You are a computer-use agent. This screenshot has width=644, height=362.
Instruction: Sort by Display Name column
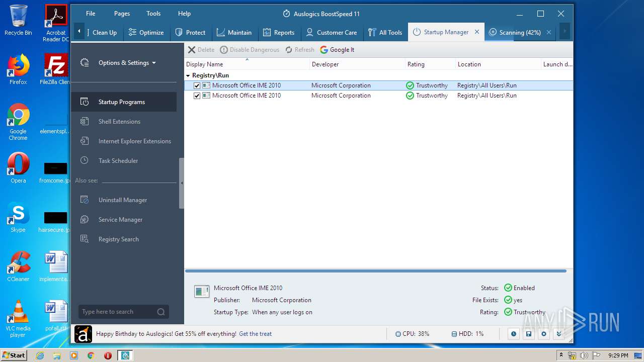point(247,64)
